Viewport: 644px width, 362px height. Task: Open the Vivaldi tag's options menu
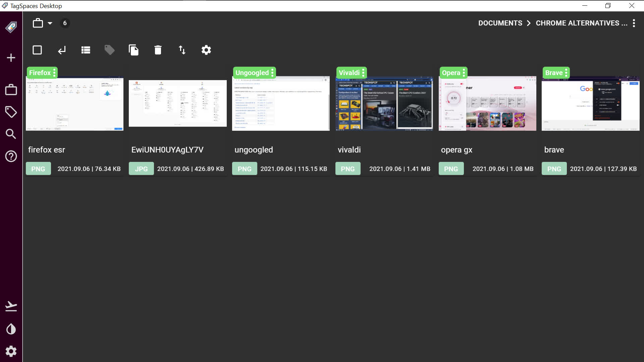click(363, 73)
